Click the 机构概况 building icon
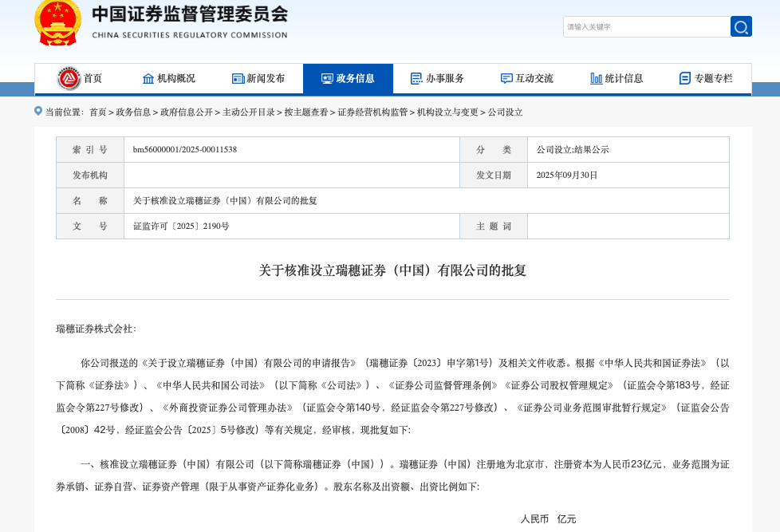Viewport: 780px width, 532px height. 148,78
